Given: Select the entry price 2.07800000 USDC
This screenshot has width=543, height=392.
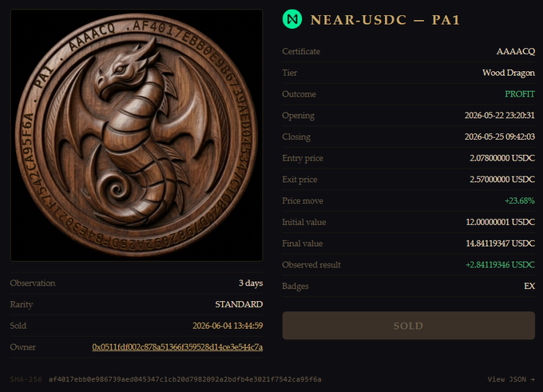Looking at the screenshot, I should click(x=502, y=158).
